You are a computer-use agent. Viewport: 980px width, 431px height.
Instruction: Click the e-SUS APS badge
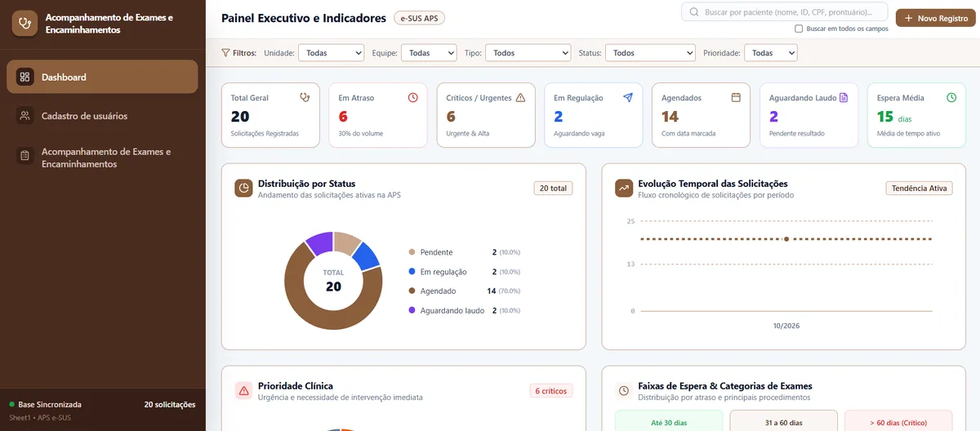[x=419, y=18]
